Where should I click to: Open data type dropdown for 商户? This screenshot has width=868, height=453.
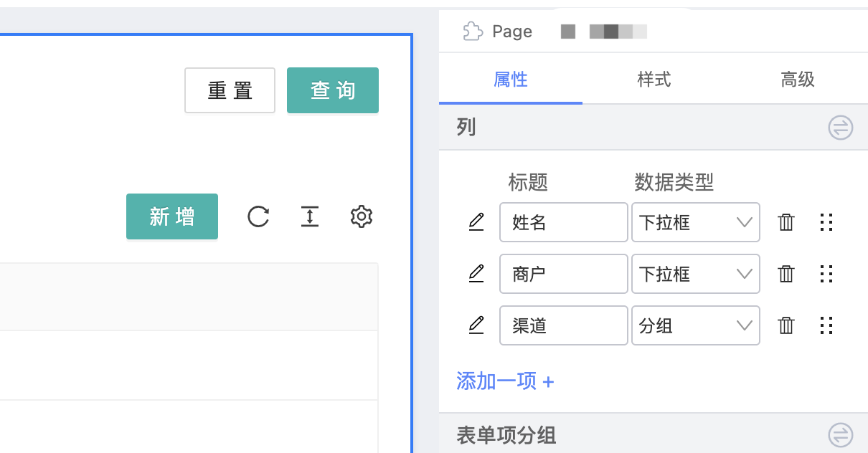[695, 274]
